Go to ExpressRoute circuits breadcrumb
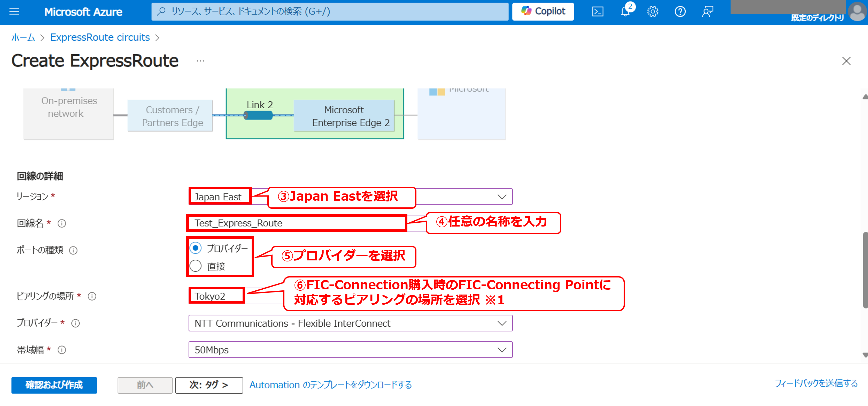This screenshot has width=868, height=406. 100,37
